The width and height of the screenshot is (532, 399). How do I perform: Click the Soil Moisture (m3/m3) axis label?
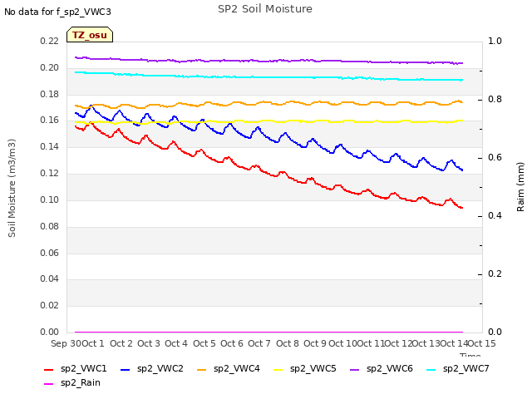tap(12, 188)
